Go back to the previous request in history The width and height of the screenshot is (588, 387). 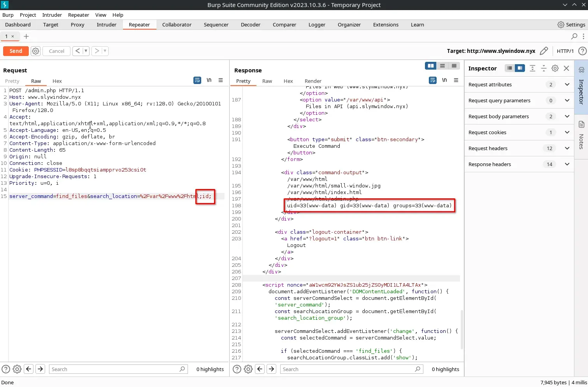click(77, 51)
